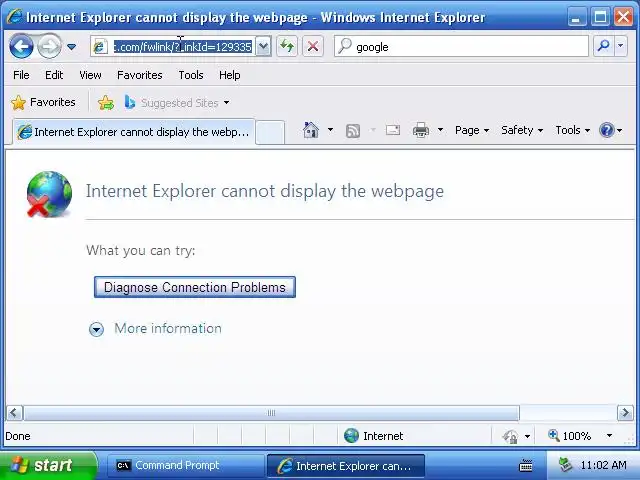
Task: Click Diagnose Connection Problems button
Action: pyautogui.click(x=195, y=287)
